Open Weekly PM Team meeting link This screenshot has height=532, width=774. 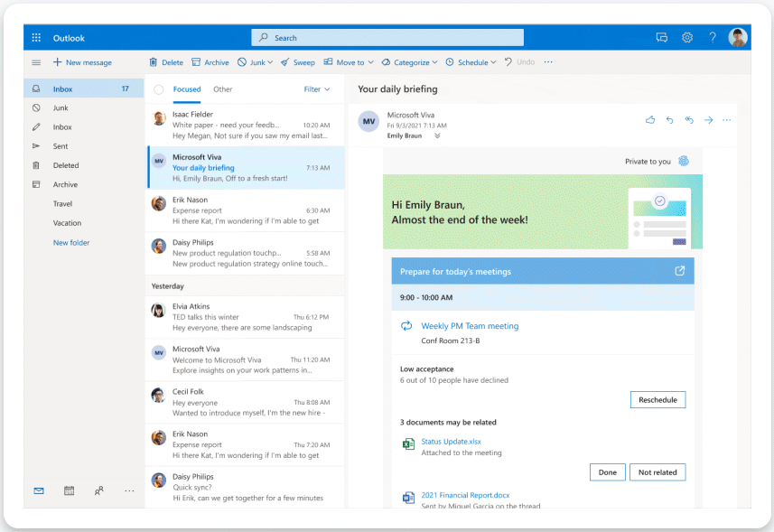pyautogui.click(x=470, y=326)
